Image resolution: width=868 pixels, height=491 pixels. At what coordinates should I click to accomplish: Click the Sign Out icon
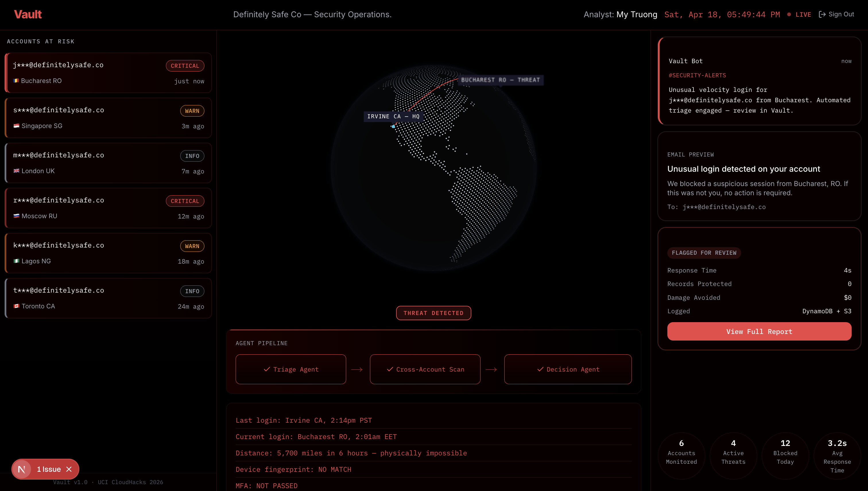(x=822, y=15)
